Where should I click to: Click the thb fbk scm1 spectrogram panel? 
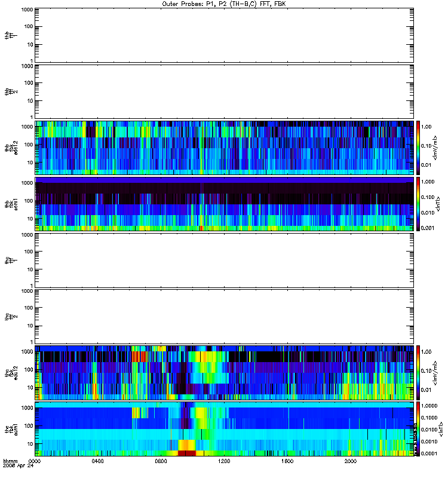point(225,204)
